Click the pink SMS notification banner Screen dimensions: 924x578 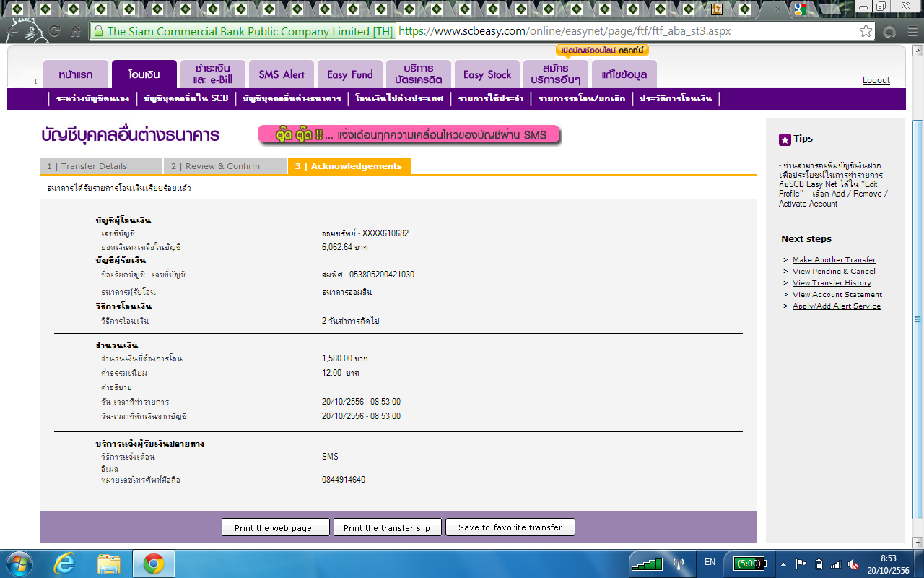(x=410, y=135)
